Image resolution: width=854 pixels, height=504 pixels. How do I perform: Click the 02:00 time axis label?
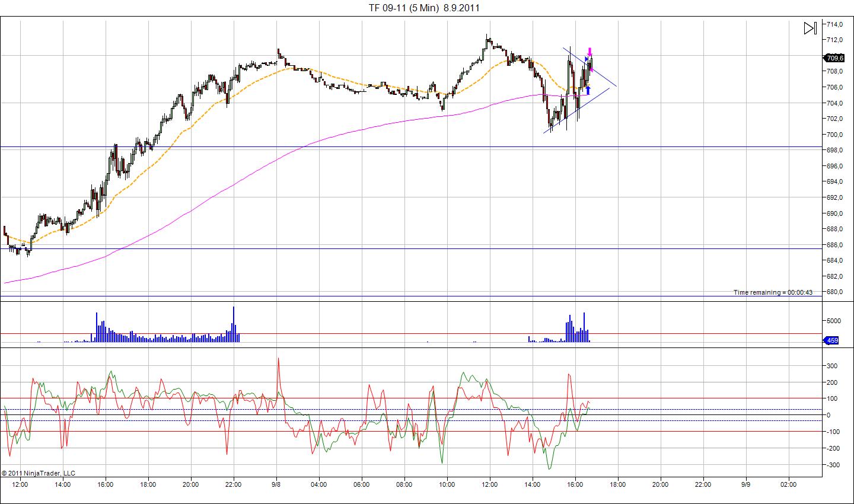tap(789, 484)
